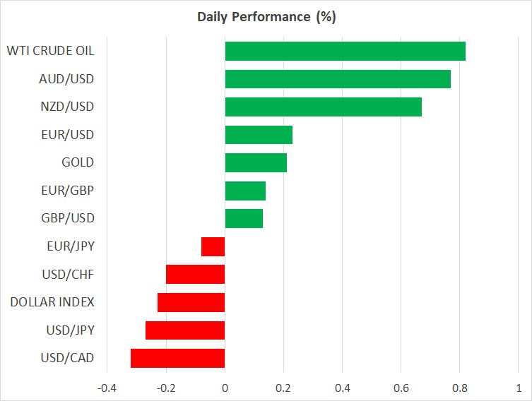Screen dimensions: 532x401
Task: Select the GBP/USD green bar
Action: 244,219
